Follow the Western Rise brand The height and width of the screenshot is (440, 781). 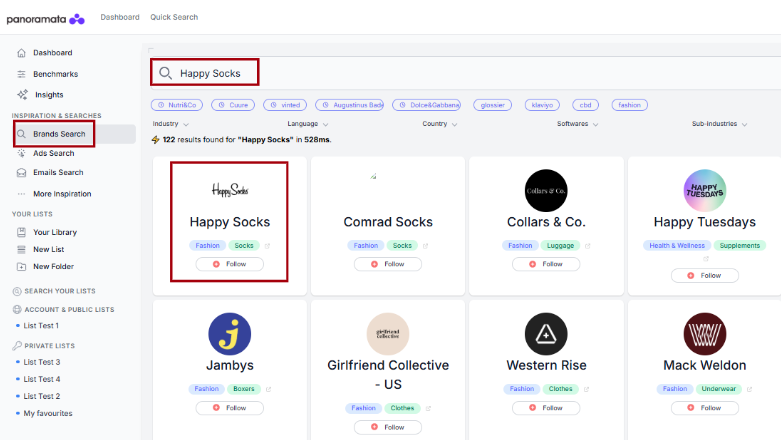tap(546, 408)
